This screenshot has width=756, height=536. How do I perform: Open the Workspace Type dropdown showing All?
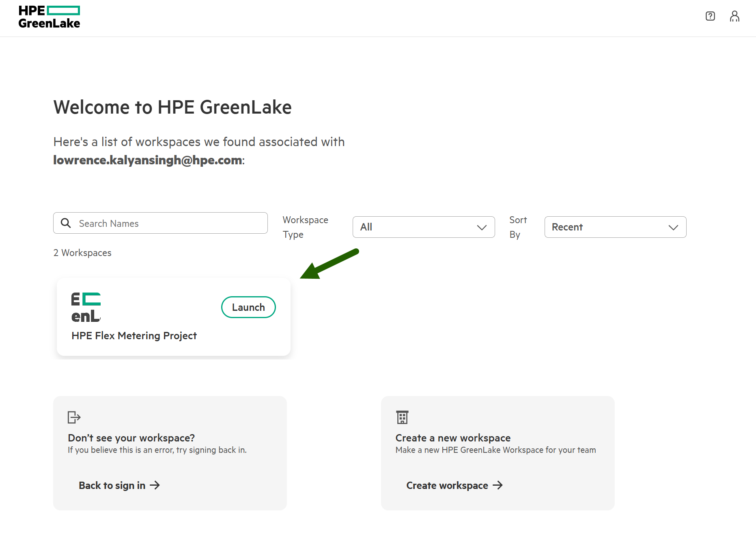(x=424, y=227)
